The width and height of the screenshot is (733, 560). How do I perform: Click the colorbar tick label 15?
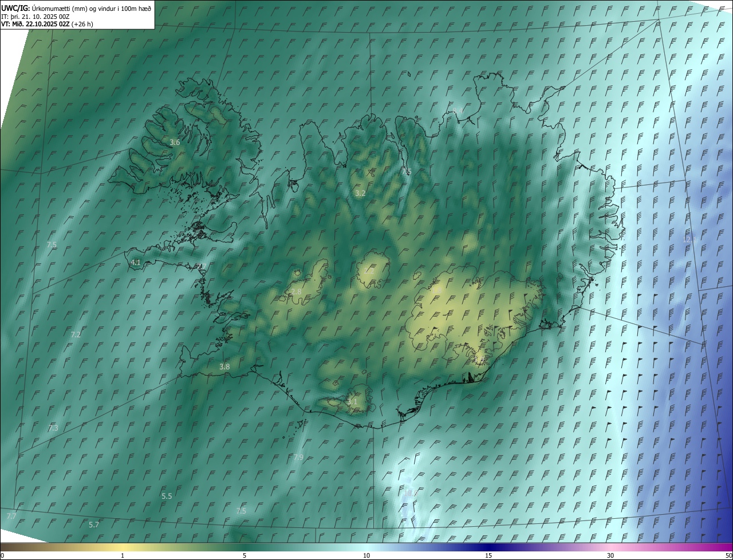tap(488, 555)
